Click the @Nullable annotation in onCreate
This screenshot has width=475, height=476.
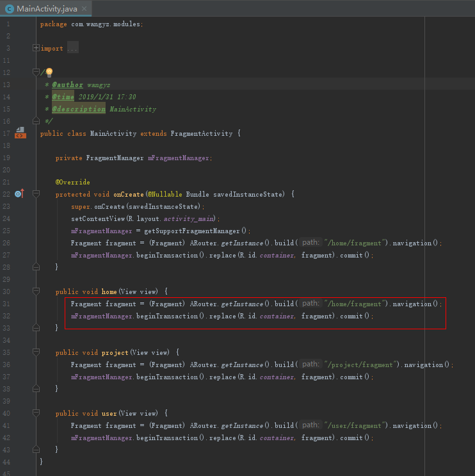pos(165,194)
